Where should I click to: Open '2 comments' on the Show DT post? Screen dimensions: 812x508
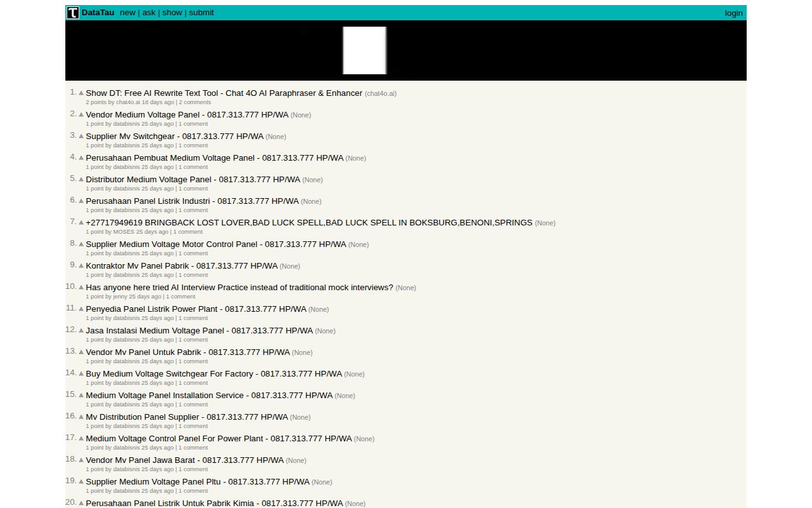point(195,102)
